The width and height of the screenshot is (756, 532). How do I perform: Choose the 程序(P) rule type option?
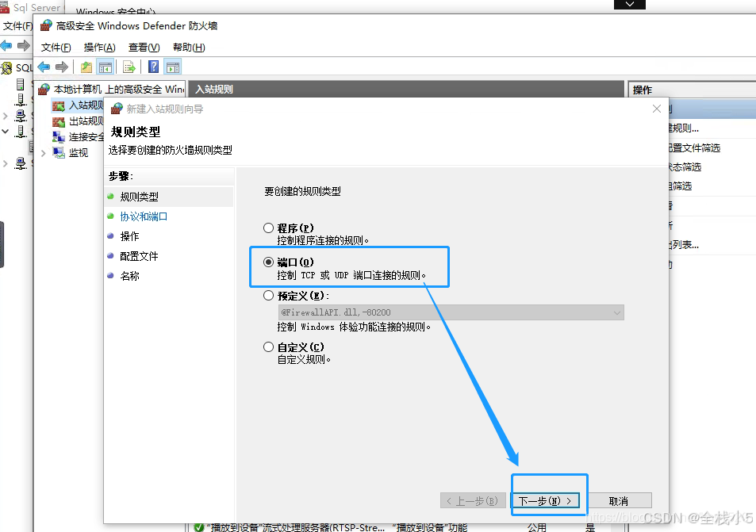coord(269,228)
